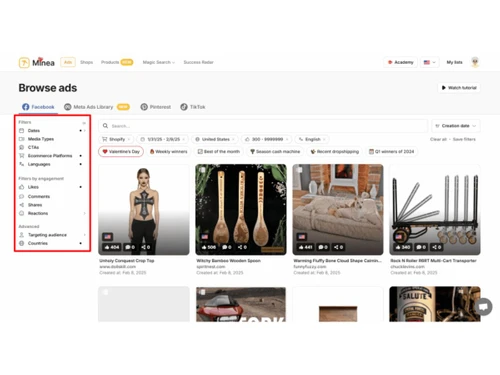Switch to the Facebook tab
This screenshot has height=375, width=500.
(x=38, y=107)
